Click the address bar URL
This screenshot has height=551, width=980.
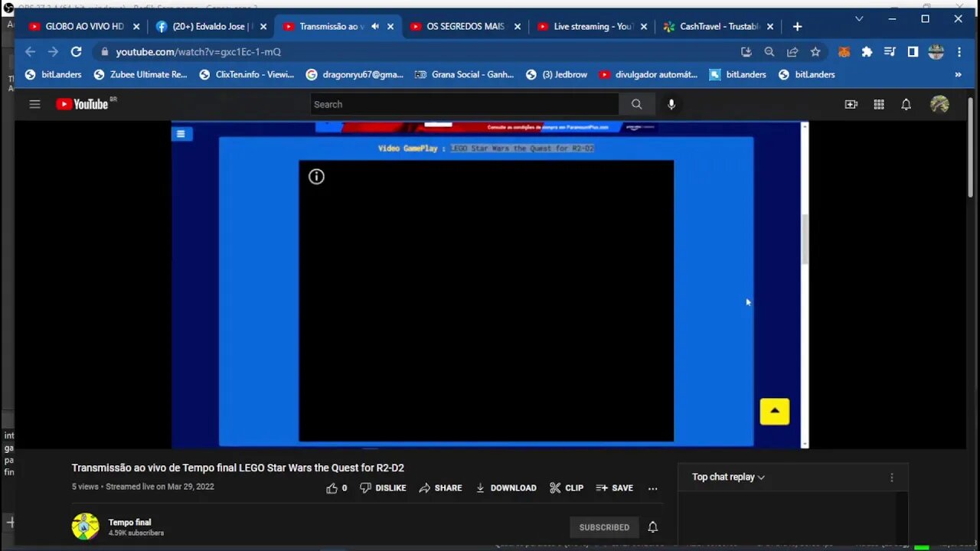[198, 51]
